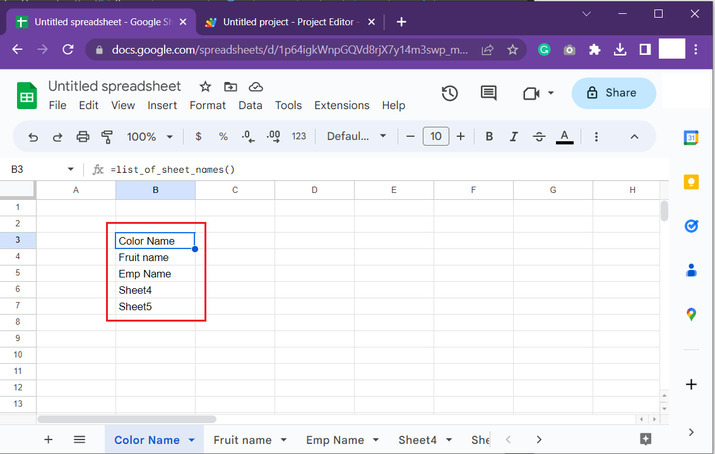Increase the font size with the plus button

click(x=461, y=136)
